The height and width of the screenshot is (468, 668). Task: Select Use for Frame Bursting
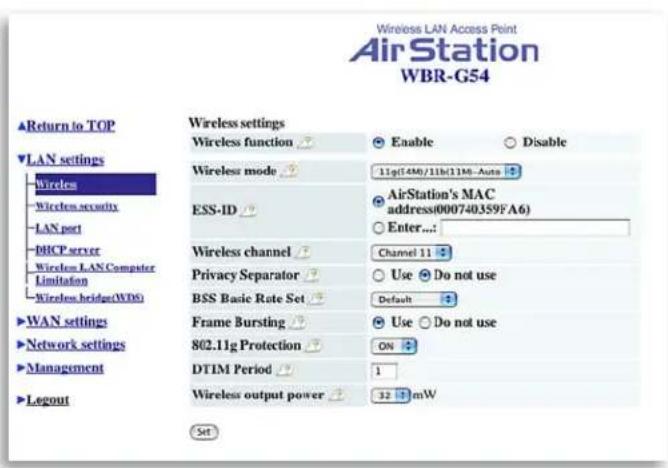click(378, 323)
